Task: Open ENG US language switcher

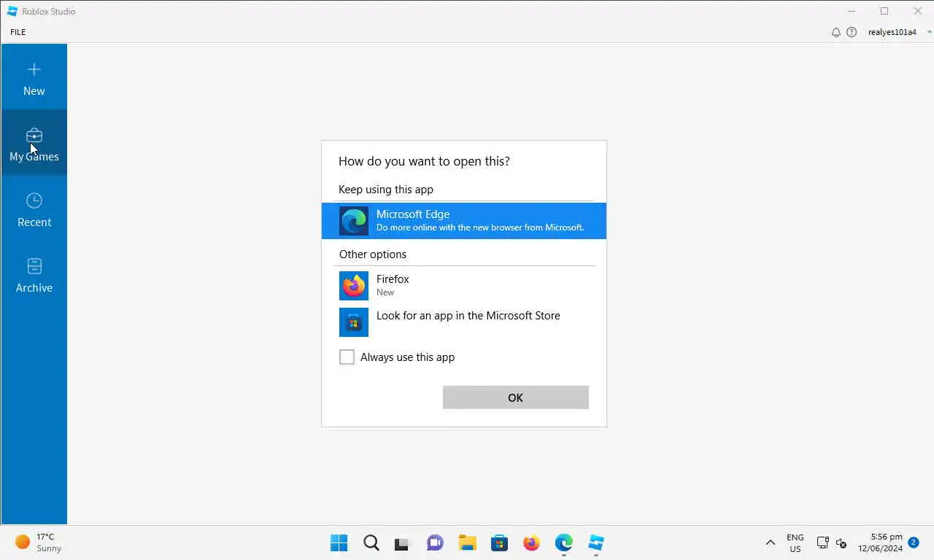Action: pos(795,543)
